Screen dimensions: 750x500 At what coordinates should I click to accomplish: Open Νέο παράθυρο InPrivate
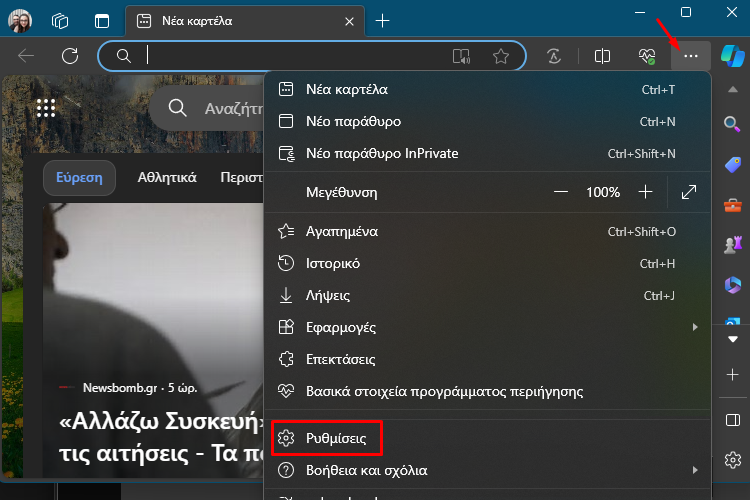click(x=487, y=154)
